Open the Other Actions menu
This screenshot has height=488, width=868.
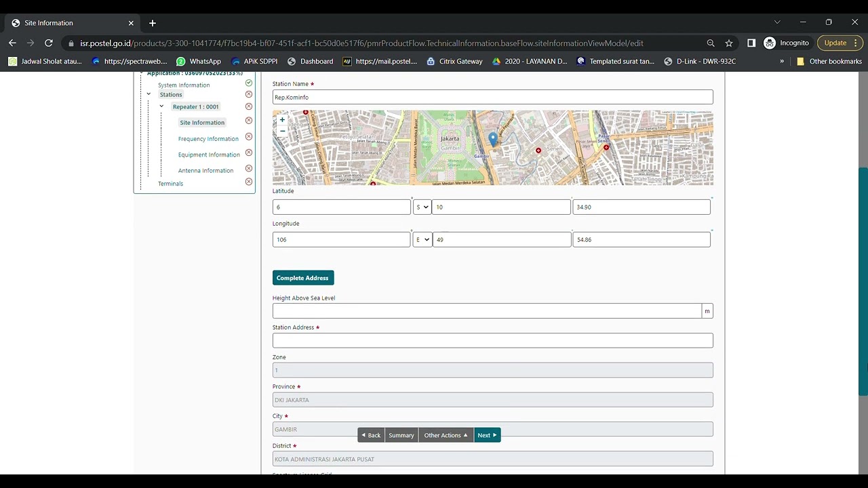pos(446,435)
